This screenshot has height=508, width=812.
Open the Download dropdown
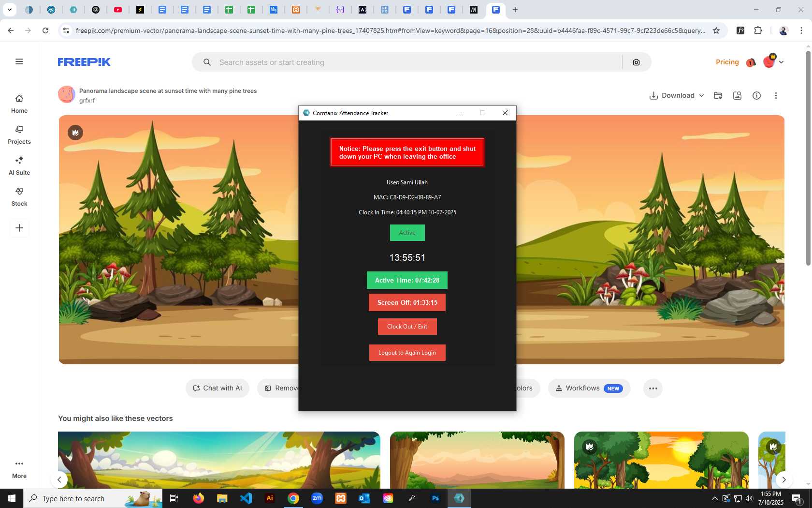pos(676,95)
